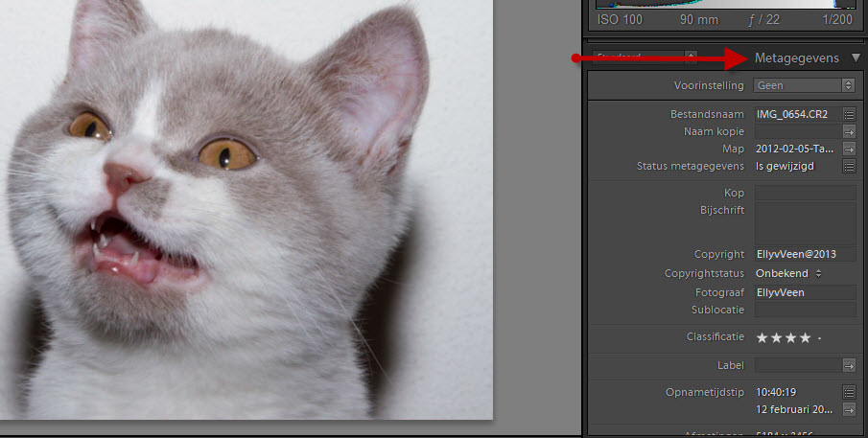This screenshot has width=868, height=438.
Task: Click the list icon beside Bestandsnaam
Action: point(849,114)
